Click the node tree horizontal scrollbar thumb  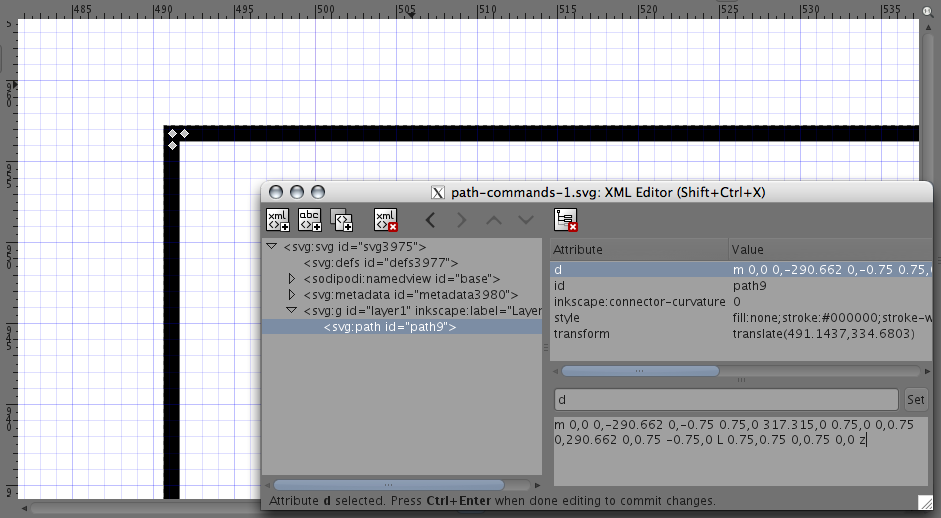point(389,485)
